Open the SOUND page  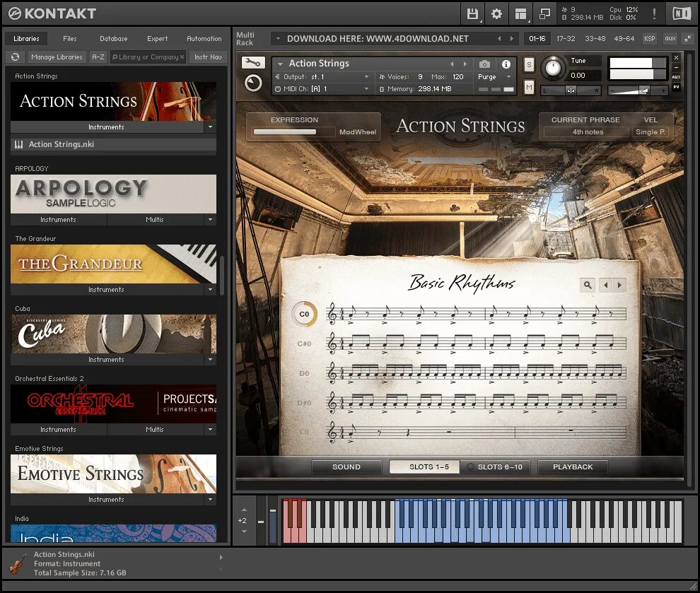pos(346,466)
